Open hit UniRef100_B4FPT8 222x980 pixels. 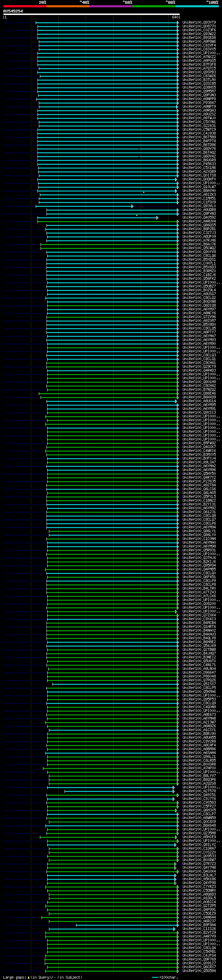pyautogui.click(x=199, y=141)
